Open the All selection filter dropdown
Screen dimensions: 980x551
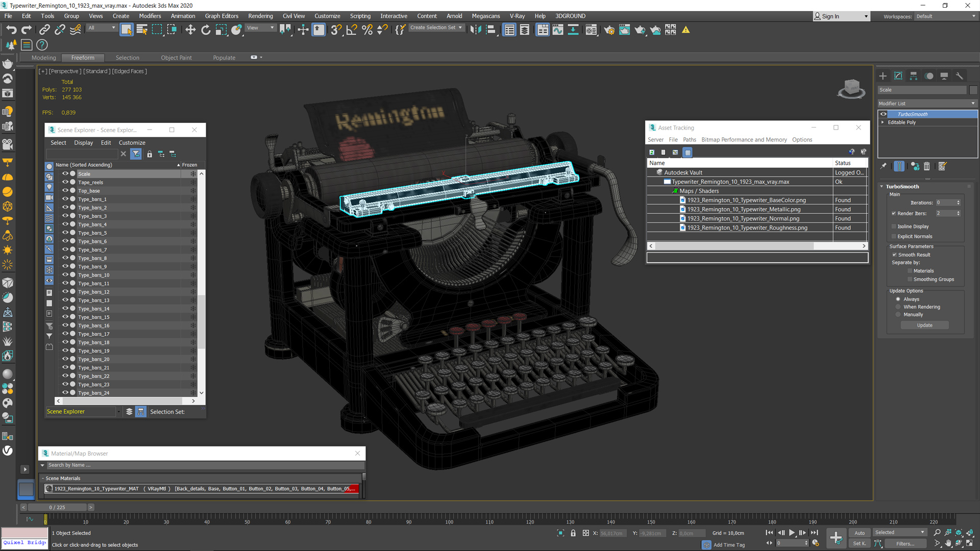[x=102, y=28]
